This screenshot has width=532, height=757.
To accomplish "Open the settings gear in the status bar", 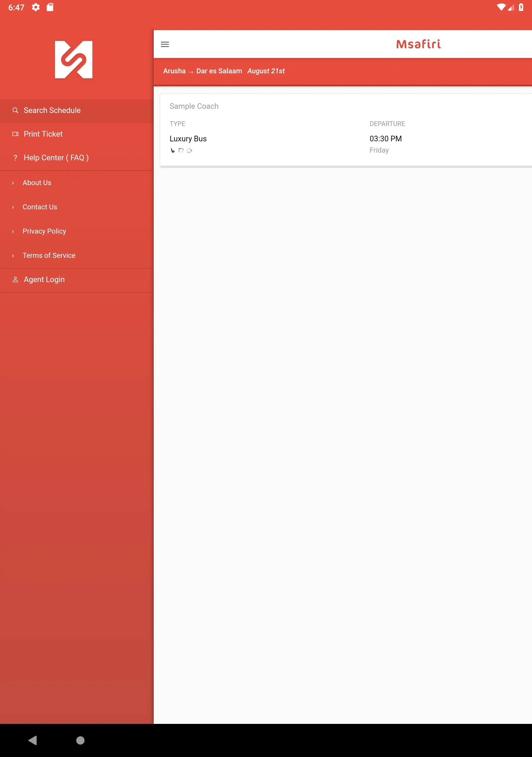I will (35, 7).
